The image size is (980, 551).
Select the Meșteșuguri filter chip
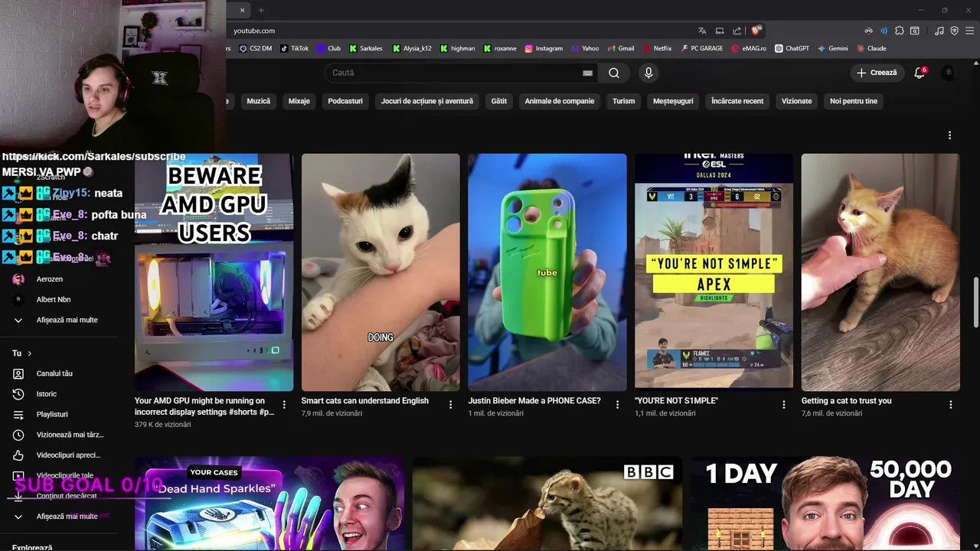(673, 101)
